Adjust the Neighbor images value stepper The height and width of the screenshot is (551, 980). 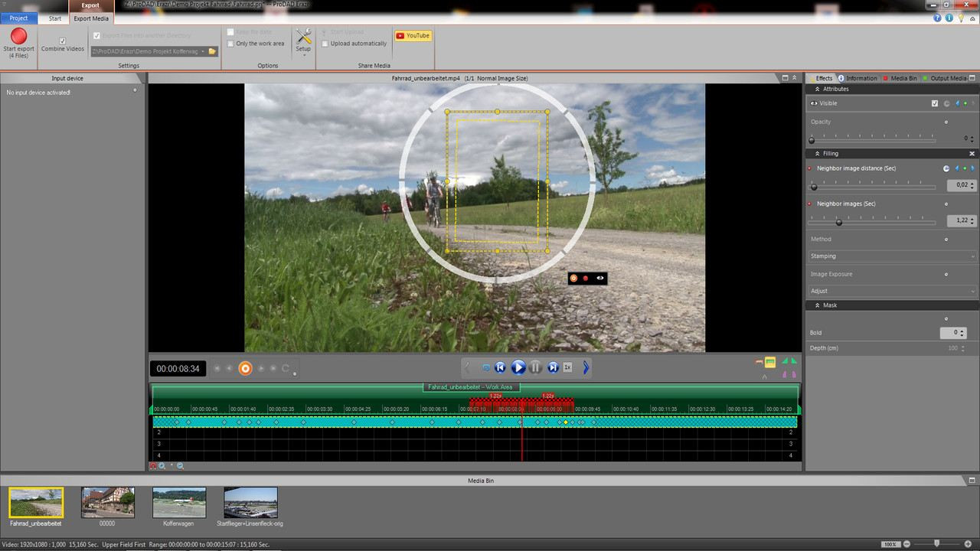point(972,220)
